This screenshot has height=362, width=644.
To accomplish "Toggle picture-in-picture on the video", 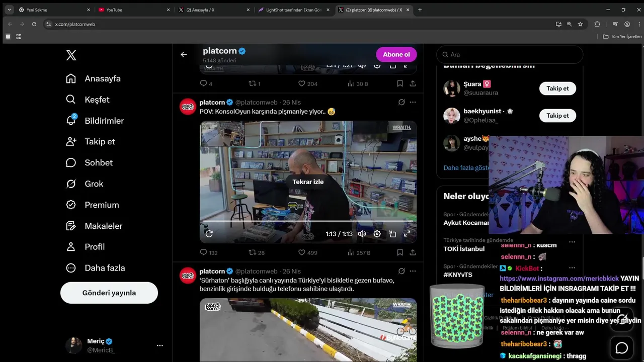I will [x=392, y=234].
